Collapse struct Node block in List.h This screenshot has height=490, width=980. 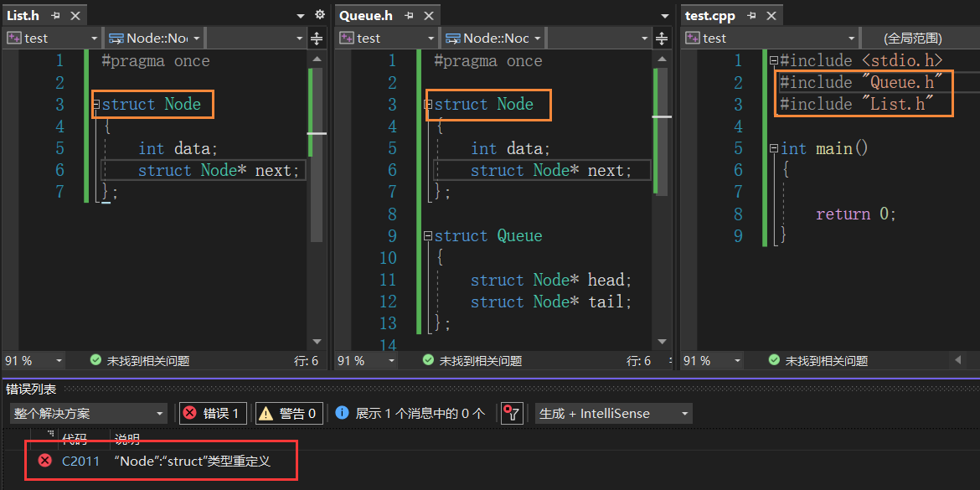pos(96,105)
